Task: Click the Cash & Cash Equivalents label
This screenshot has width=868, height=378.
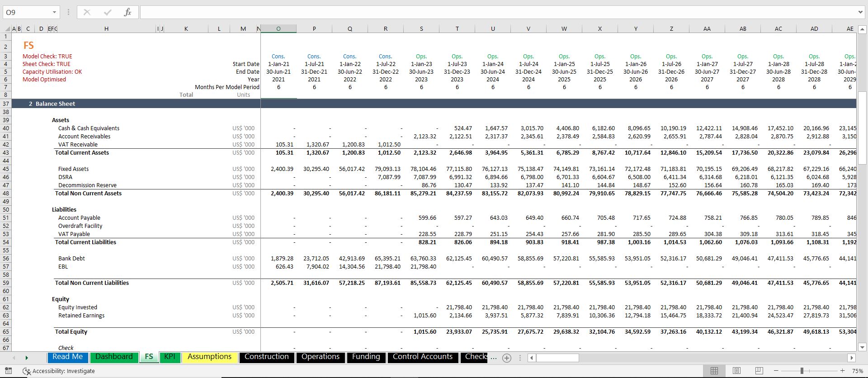Action: coord(89,128)
